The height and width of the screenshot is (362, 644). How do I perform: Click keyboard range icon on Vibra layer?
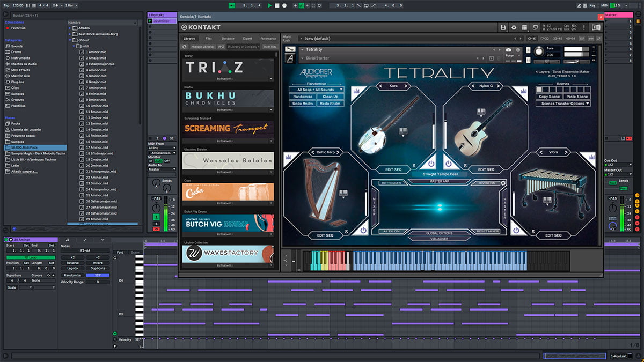click(547, 200)
